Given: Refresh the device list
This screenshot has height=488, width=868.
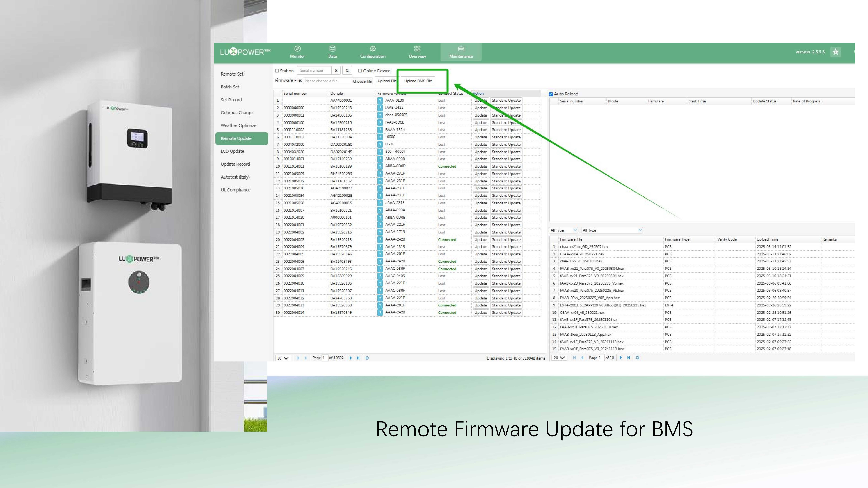Looking at the screenshot, I should [x=367, y=358].
